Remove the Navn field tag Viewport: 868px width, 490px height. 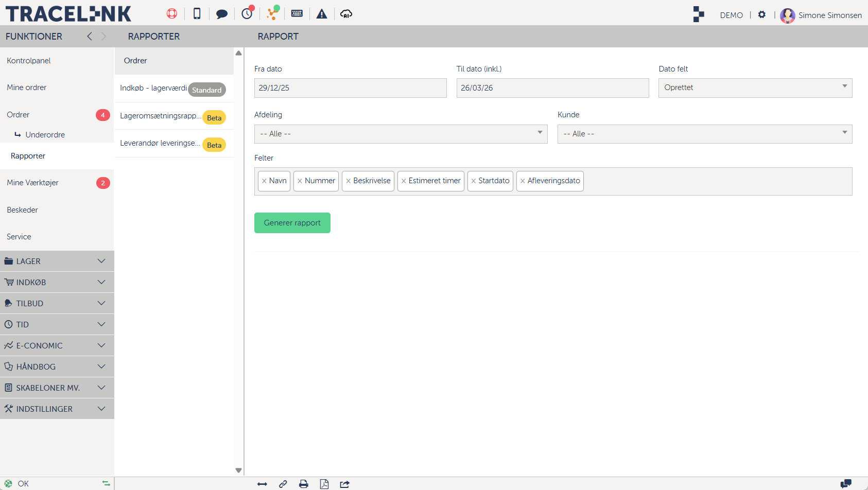click(x=264, y=181)
